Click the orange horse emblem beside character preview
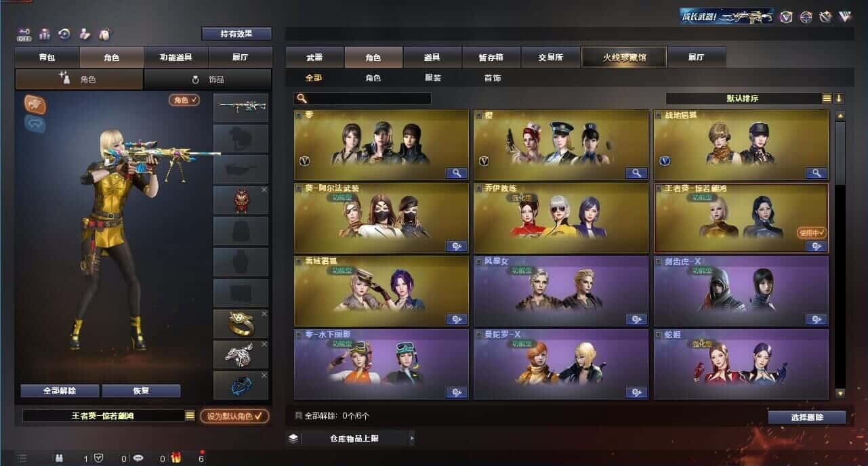The height and width of the screenshot is (466, 868). click(35, 104)
